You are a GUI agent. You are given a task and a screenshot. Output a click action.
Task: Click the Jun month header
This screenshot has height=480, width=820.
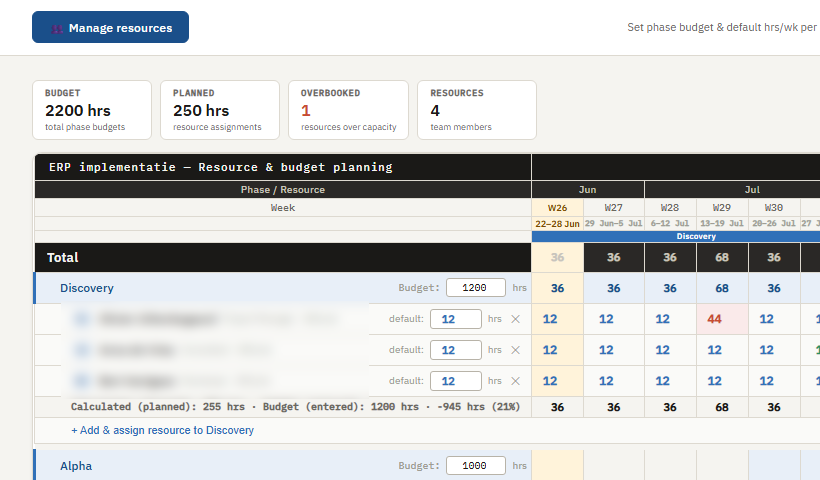coord(587,189)
